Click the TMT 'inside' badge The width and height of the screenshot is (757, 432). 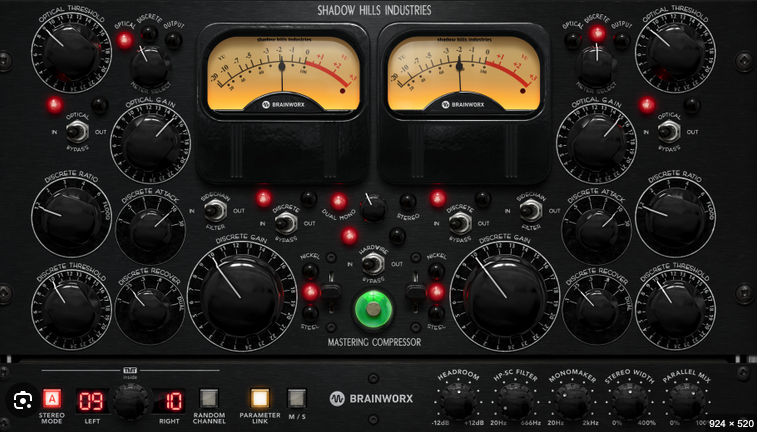pos(130,373)
